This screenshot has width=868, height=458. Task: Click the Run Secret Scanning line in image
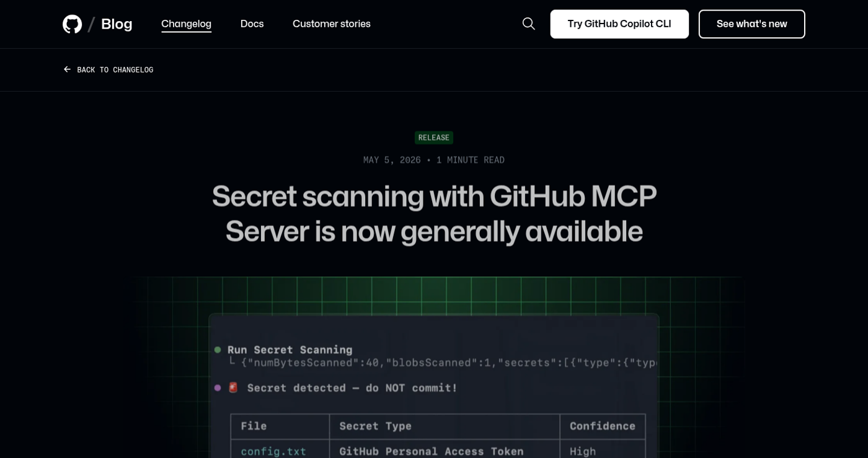click(290, 350)
